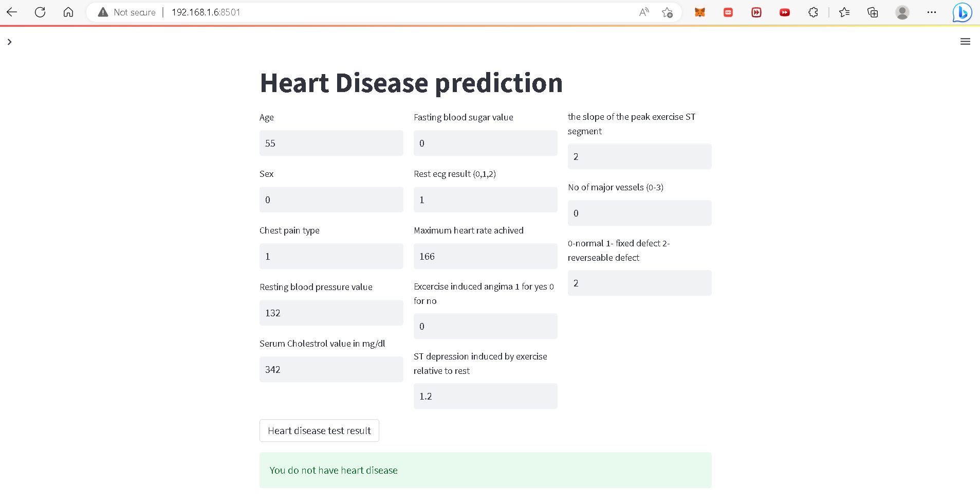The image size is (980, 503).
Task: Edit the Maximum heart rate value
Action: click(x=485, y=256)
